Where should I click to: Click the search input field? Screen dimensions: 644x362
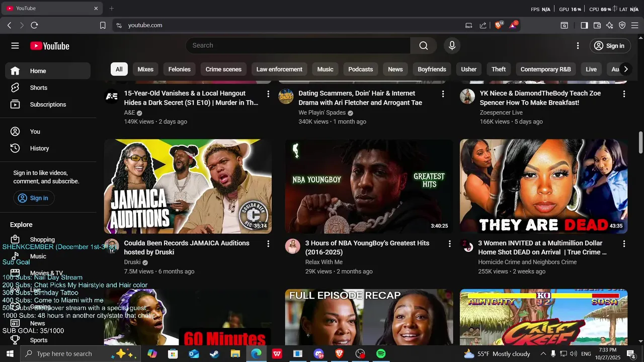click(x=298, y=46)
